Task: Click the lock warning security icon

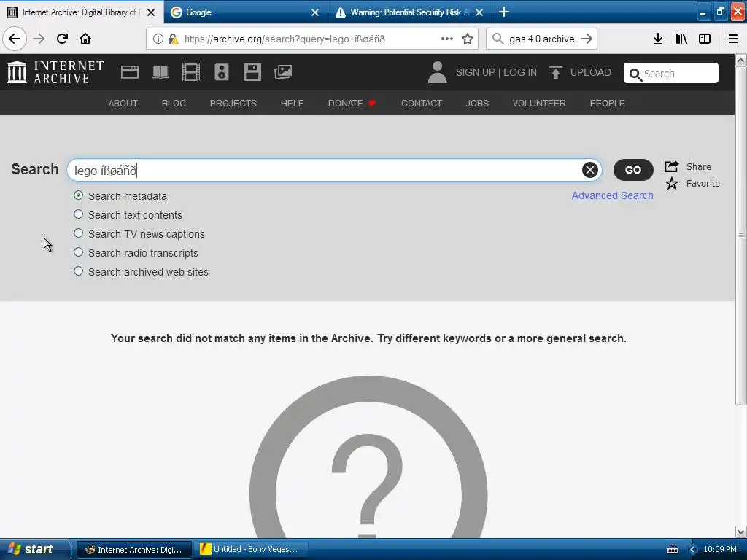Action: click(x=174, y=39)
